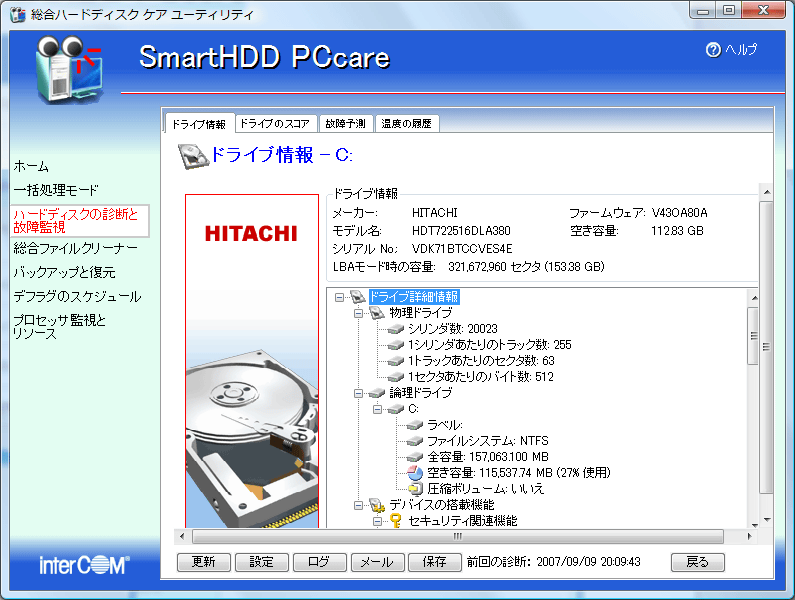Click the デバイスの搭載機能 node icon
This screenshot has width=795, height=600.
coord(377,505)
